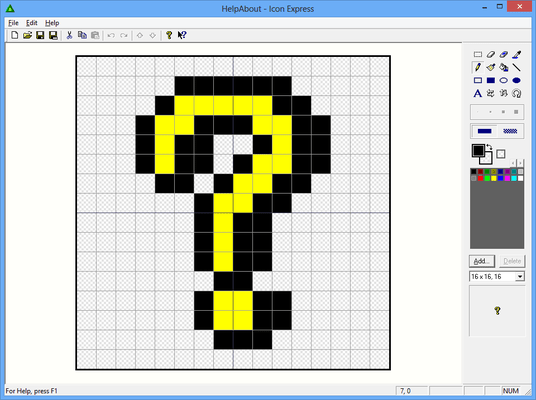Click the Paste clipboard icon
Screen dimensions: 536x400
pos(95,35)
